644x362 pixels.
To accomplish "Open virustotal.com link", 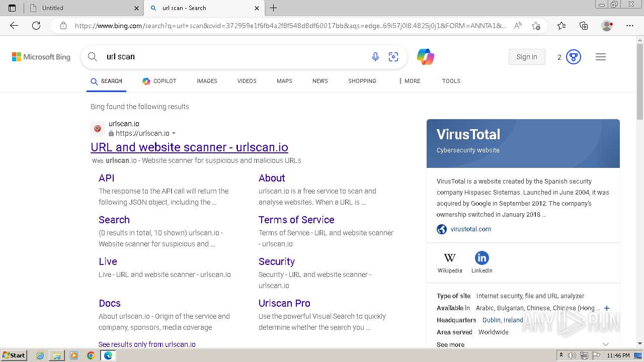I will (470, 229).
